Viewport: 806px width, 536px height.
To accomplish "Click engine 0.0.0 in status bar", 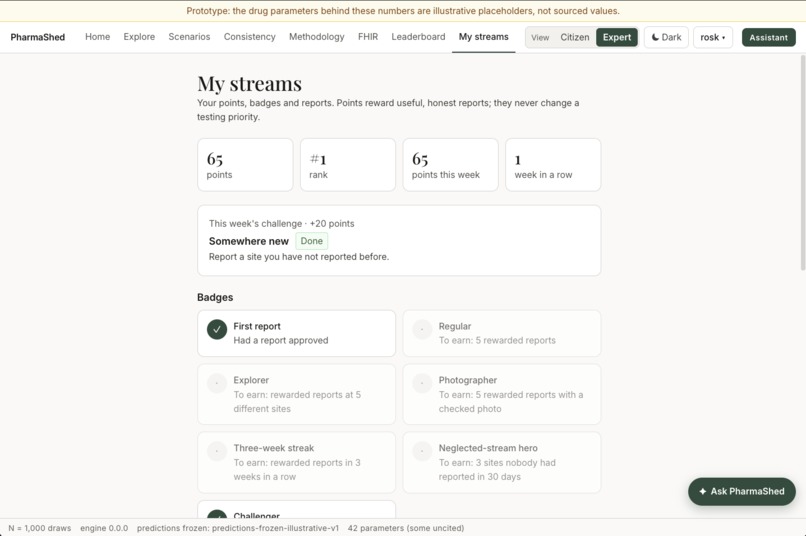I will [x=104, y=528].
